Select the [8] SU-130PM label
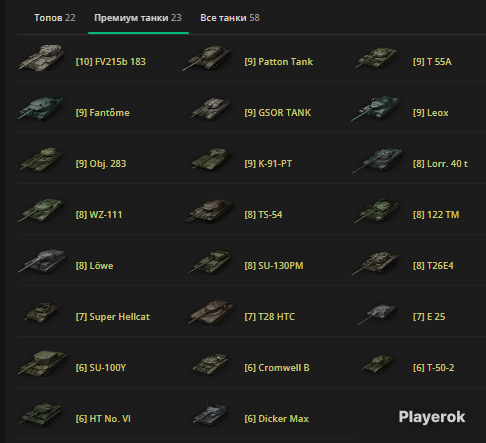The image size is (486, 443). [274, 266]
